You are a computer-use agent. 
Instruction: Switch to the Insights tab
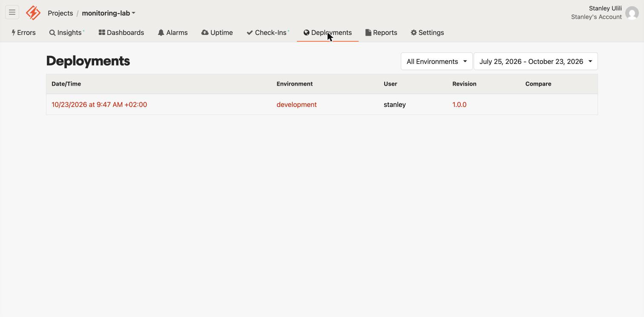[67, 33]
